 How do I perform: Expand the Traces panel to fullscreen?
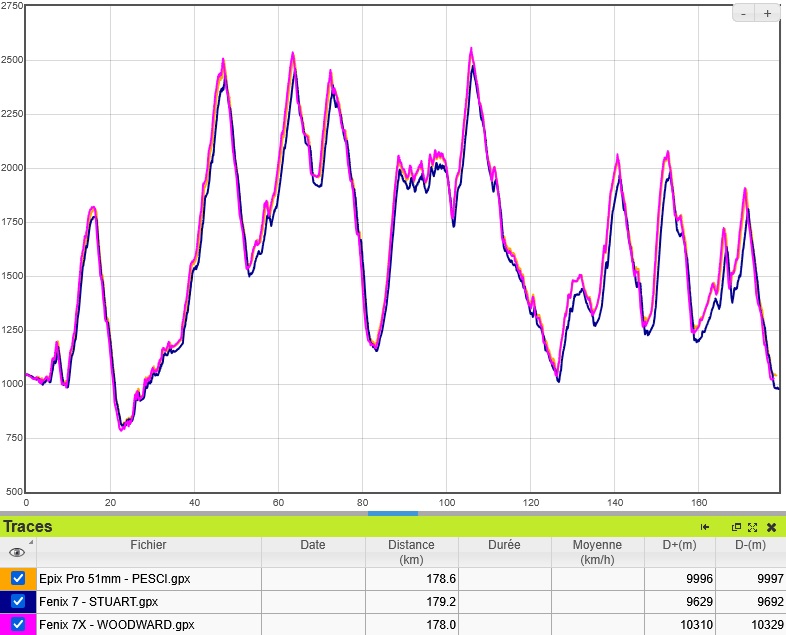[x=753, y=527]
